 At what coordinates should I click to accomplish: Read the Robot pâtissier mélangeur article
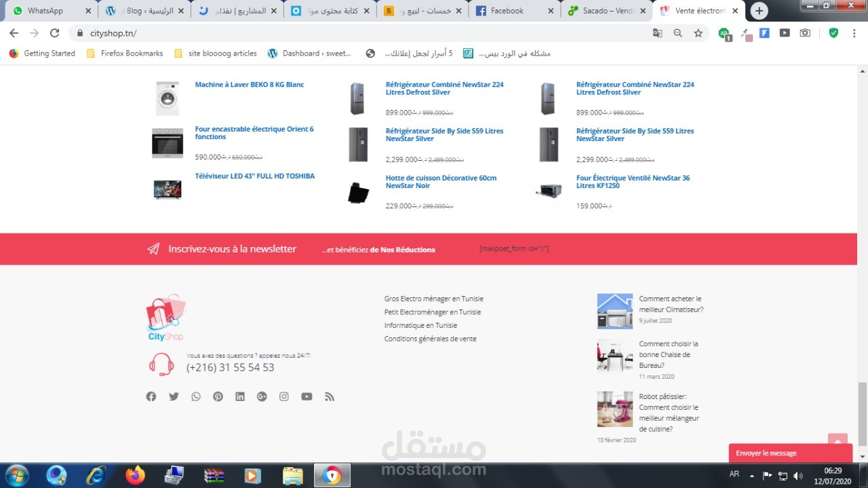pos(669,413)
